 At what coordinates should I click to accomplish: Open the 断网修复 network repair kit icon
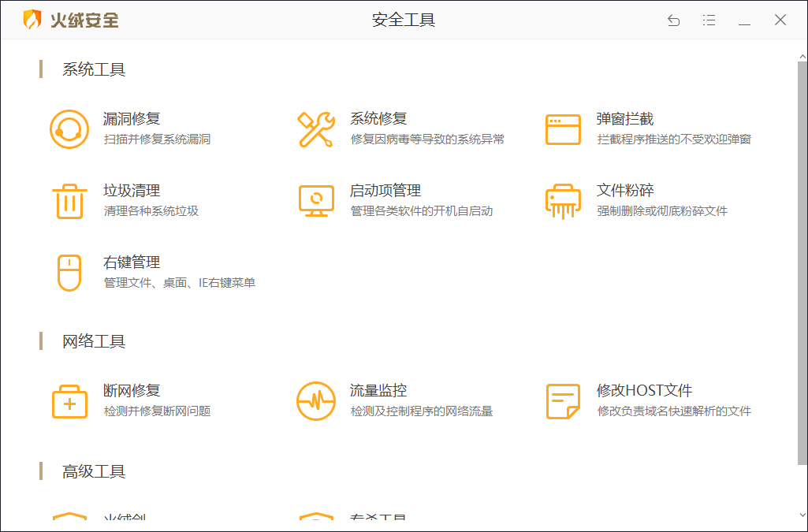(69, 400)
